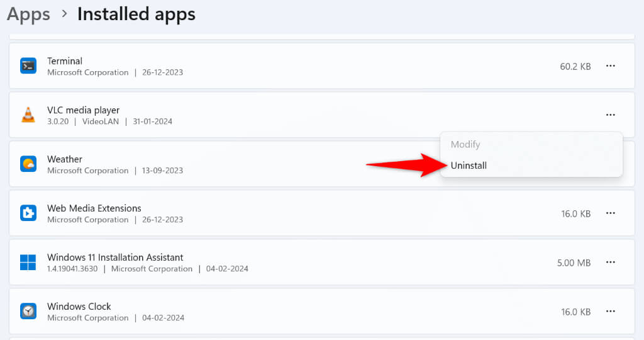
Task: Click the Web Media Extensions icon
Action: point(28,213)
